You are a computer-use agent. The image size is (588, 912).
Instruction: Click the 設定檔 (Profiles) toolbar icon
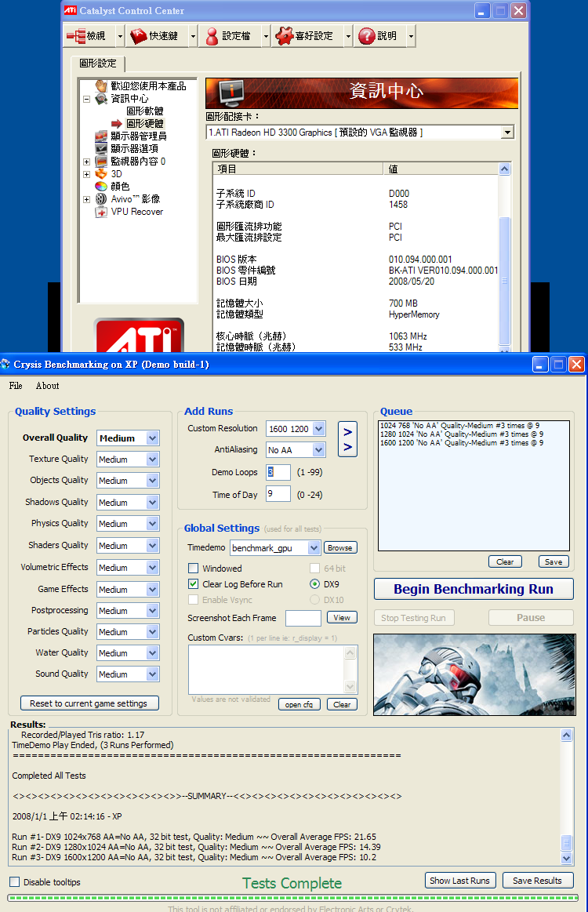(212, 36)
